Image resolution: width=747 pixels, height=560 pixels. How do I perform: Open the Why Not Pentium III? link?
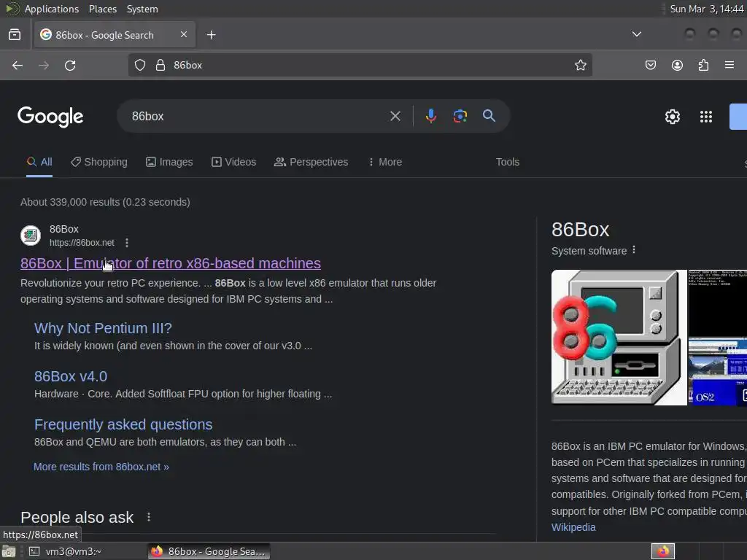click(x=103, y=328)
